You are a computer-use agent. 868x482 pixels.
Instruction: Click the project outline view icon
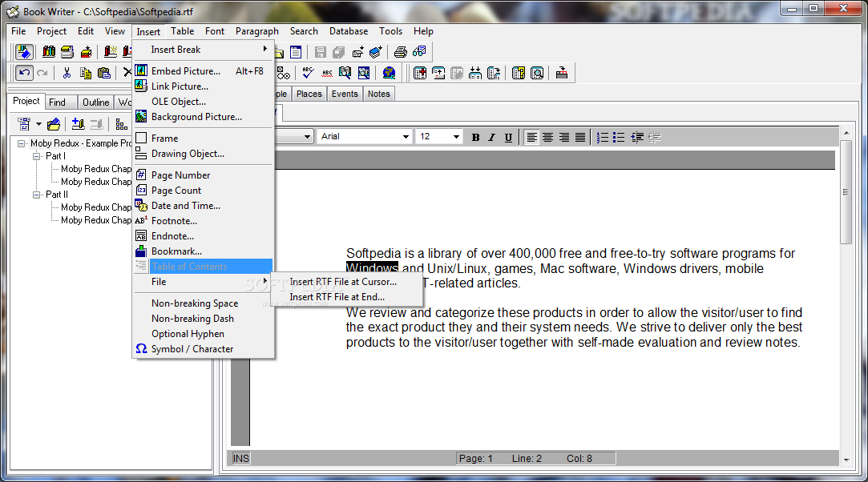tap(24, 124)
